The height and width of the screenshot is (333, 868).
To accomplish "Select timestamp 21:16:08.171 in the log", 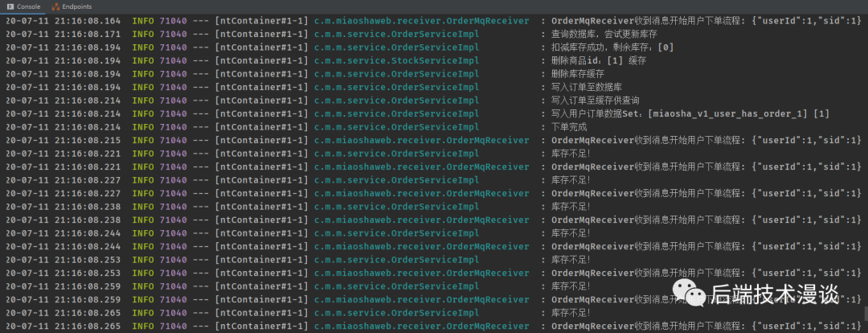I will (x=88, y=35).
